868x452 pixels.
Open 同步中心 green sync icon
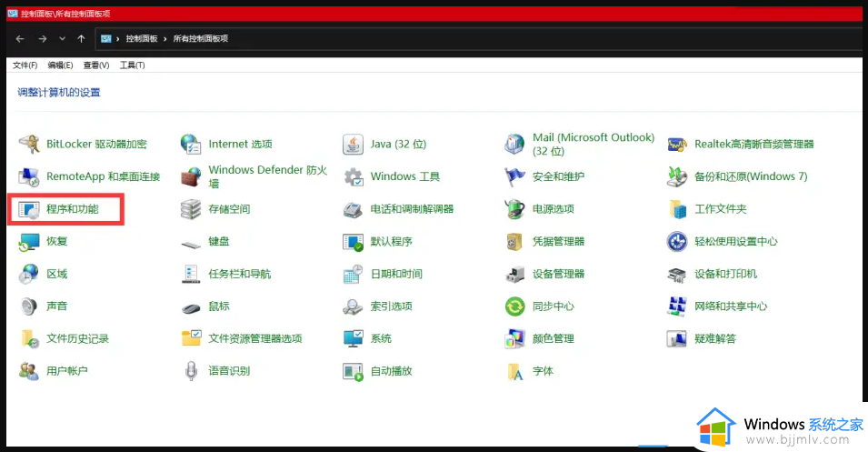(x=514, y=306)
